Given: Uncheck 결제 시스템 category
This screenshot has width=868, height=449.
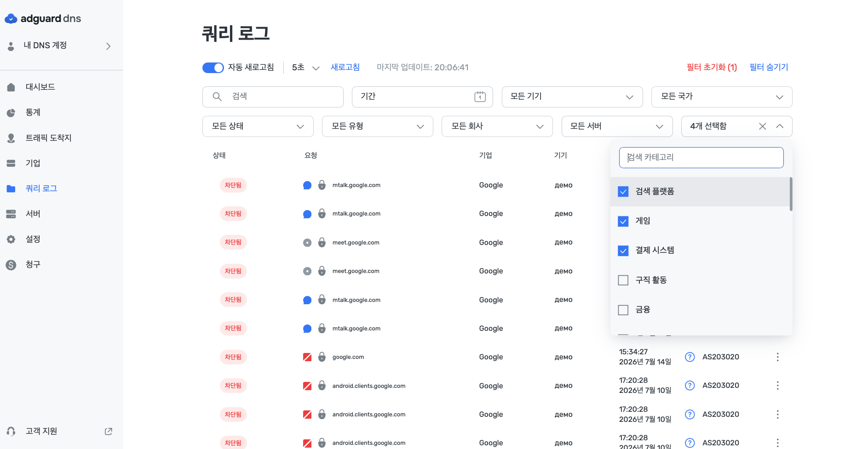Looking at the screenshot, I should tap(623, 250).
